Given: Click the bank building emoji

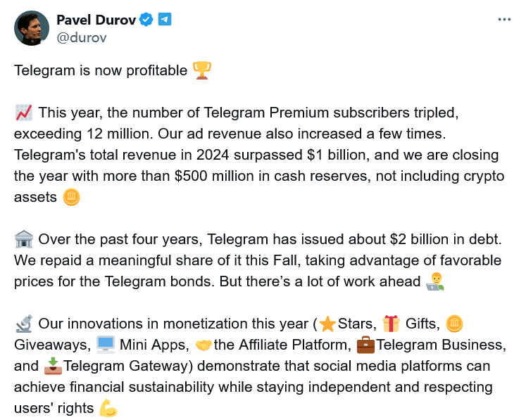Looking at the screenshot, I should pyautogui.click(x=24, y=239).
